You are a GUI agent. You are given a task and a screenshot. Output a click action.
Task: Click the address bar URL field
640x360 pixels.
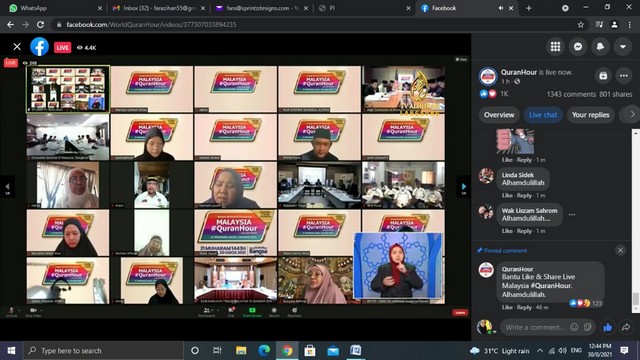pyautogui.click(x=314, y=24)
